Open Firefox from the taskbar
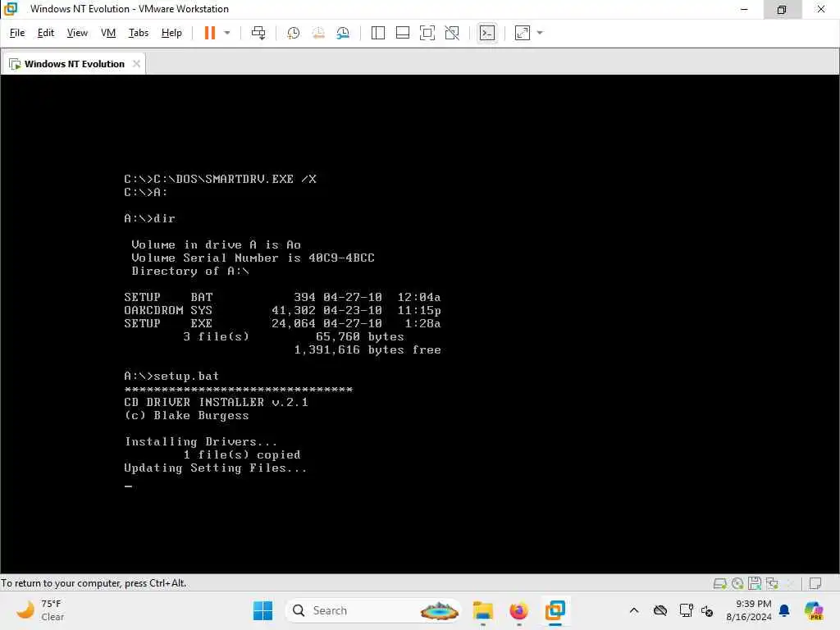The height and width of the screenshot is (630, 840). coord(518,610)
